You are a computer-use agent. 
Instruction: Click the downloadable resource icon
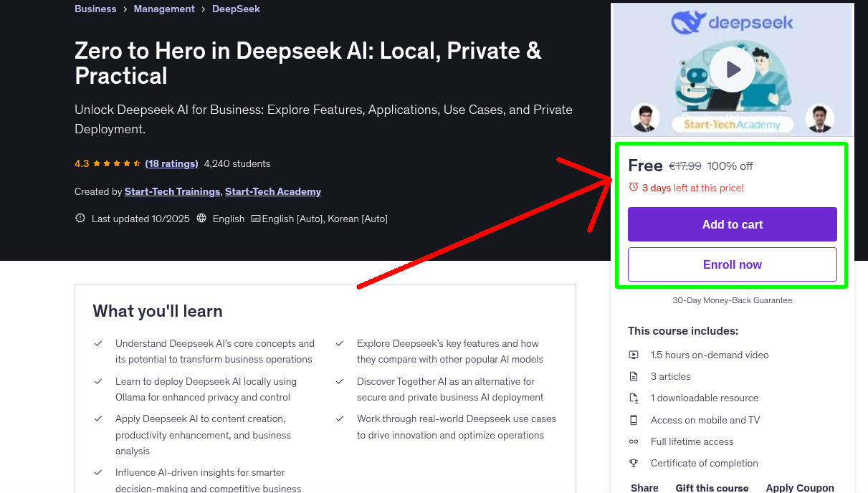(634, 398)
